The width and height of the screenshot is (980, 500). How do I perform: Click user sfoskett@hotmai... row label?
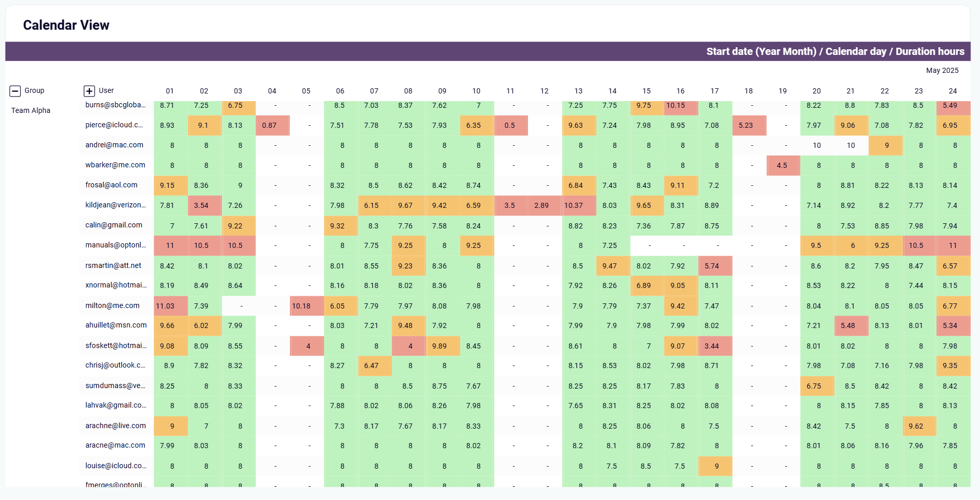[x=116, y=345]
